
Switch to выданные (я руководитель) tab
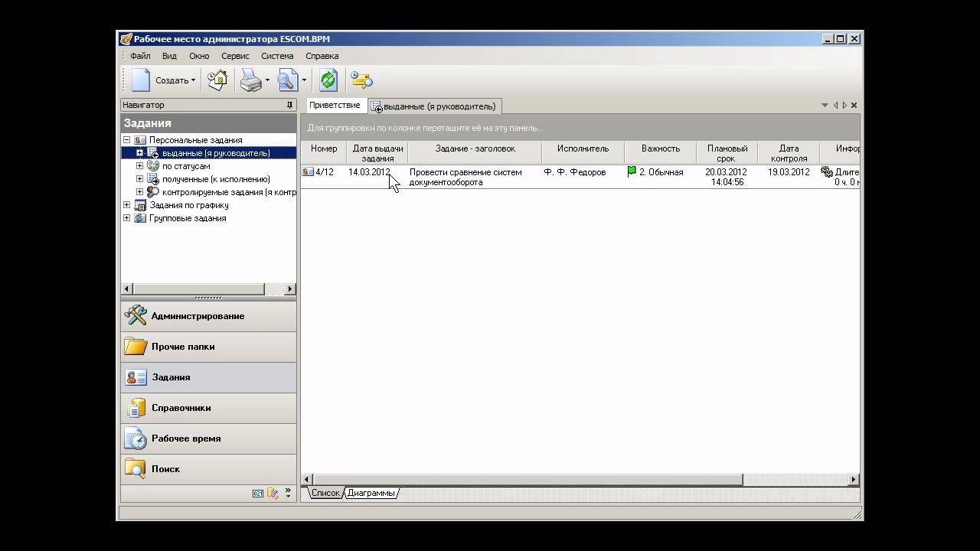434,106
